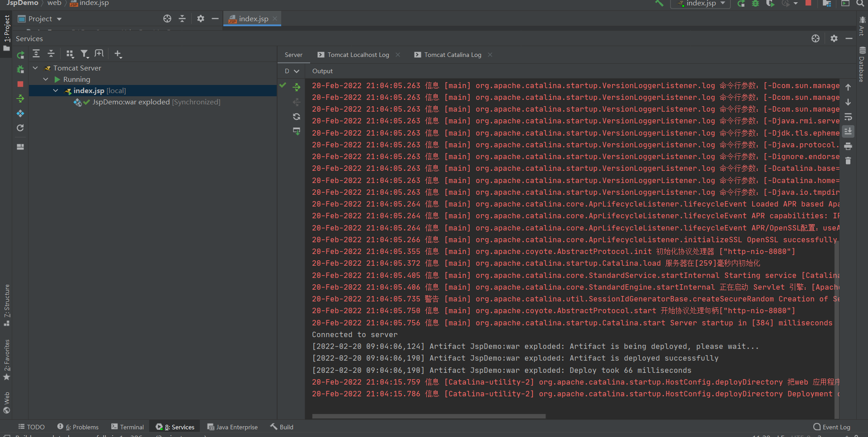Open the Group By dropdown in Services toolbar
The width and height of the screenshot is (868, 437).
coord(70,54)
